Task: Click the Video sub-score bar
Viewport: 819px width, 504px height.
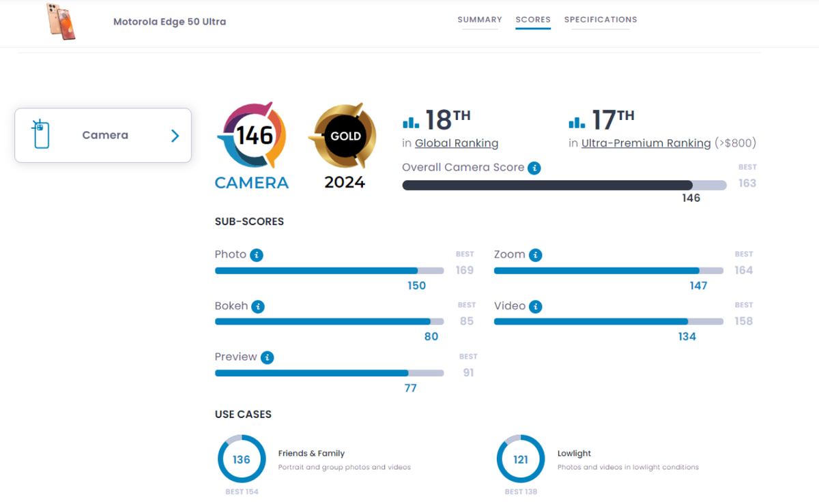Action: click(x=609, y=321)
